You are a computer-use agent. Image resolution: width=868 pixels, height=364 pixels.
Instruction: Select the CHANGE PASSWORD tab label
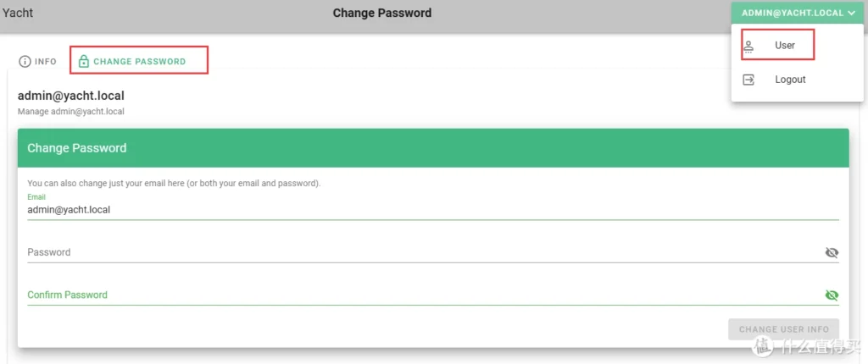139,62
